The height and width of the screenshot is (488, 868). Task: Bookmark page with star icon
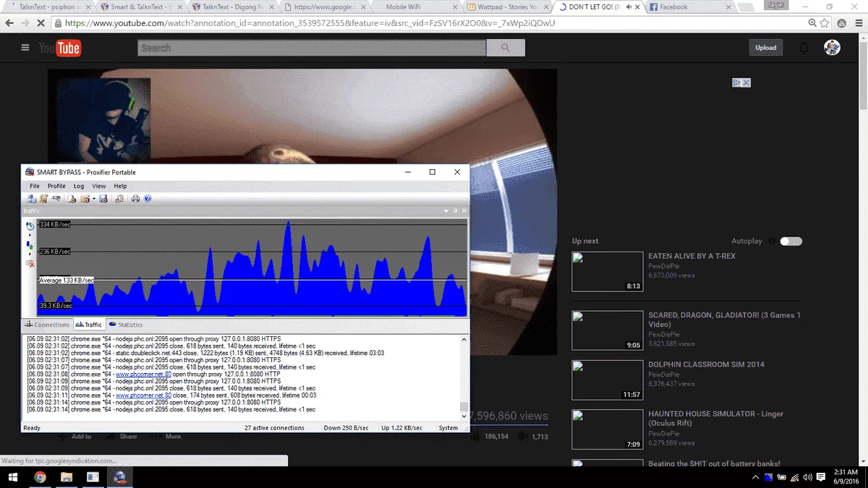[x=825, y=22]
